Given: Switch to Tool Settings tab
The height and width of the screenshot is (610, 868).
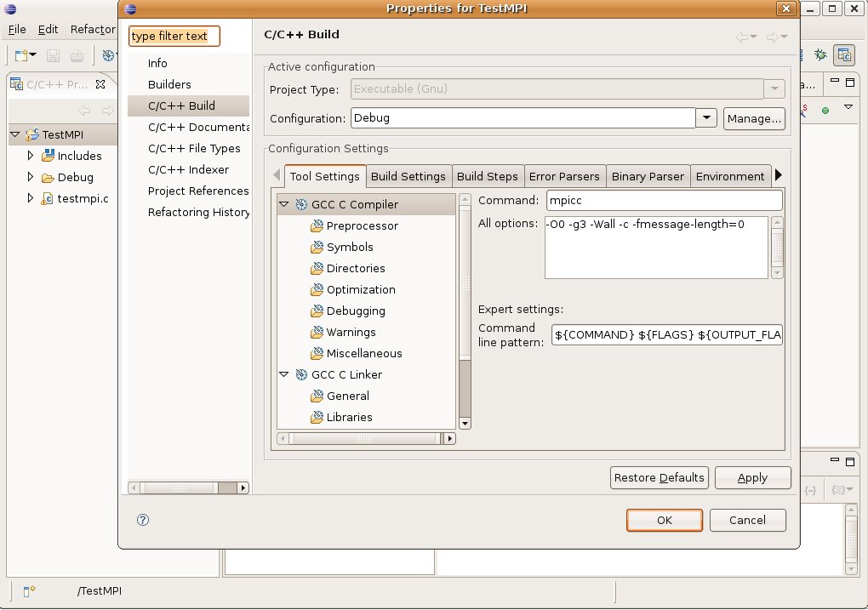Looking at the screenshot, I should [325, 176].
